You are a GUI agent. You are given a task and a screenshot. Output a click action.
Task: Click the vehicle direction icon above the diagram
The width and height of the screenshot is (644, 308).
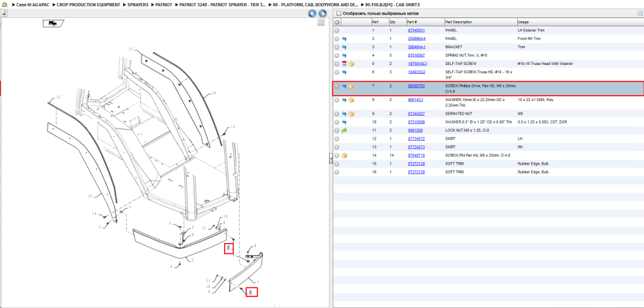pyautogui.click(x=53, y=23)
